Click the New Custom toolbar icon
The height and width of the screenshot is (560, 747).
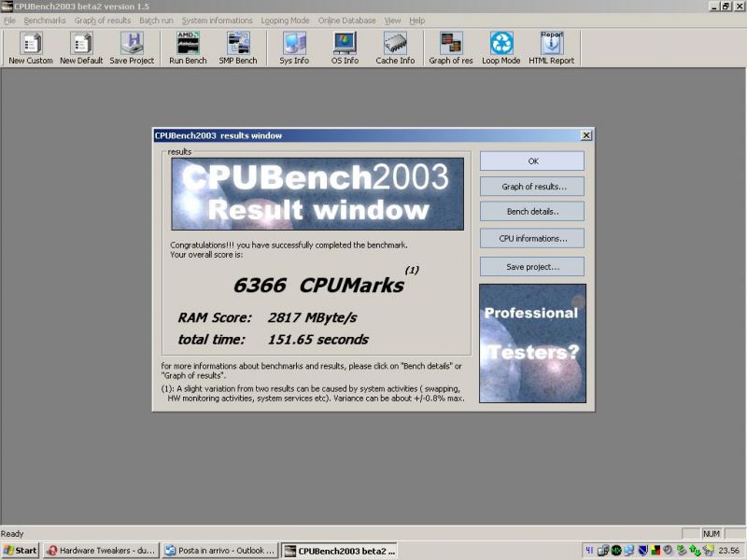coord(31,48)
